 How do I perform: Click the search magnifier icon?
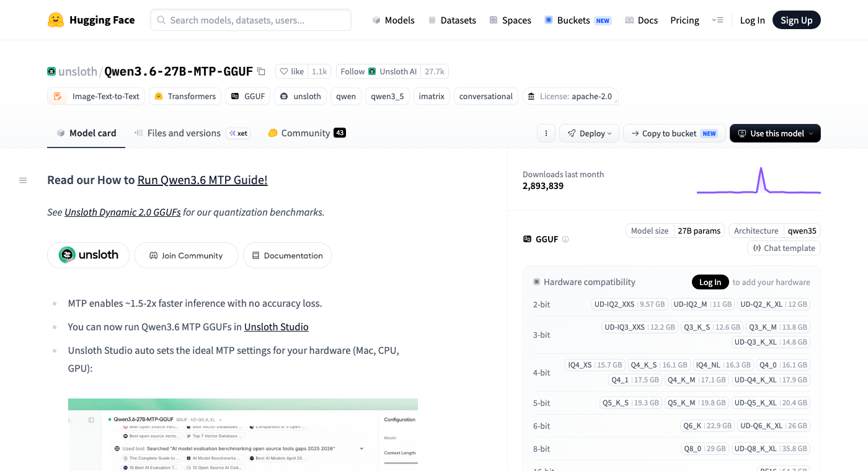(x=161, y=20)
